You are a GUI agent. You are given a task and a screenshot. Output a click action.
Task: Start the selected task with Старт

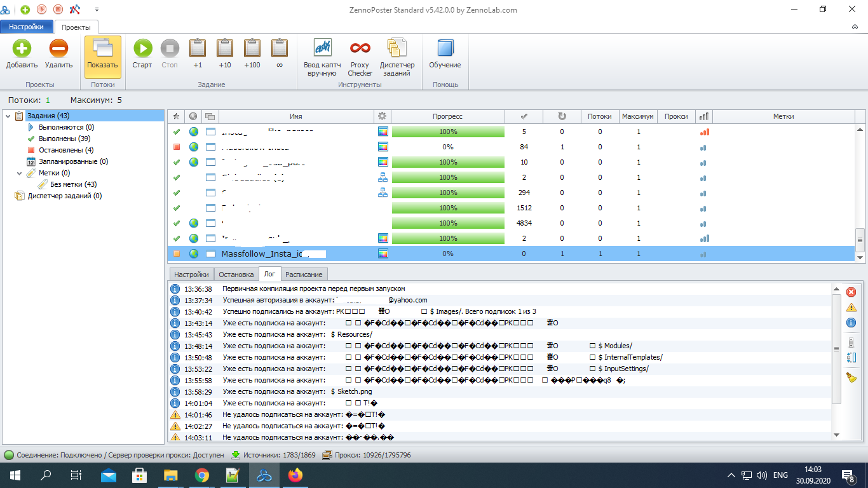tap(142, 54)
